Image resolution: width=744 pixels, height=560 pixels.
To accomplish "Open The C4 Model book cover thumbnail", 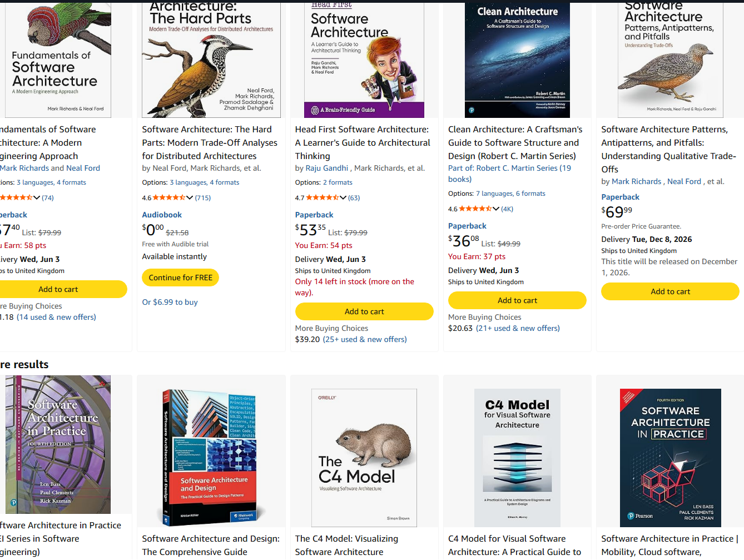I will [x=364, y=458].
